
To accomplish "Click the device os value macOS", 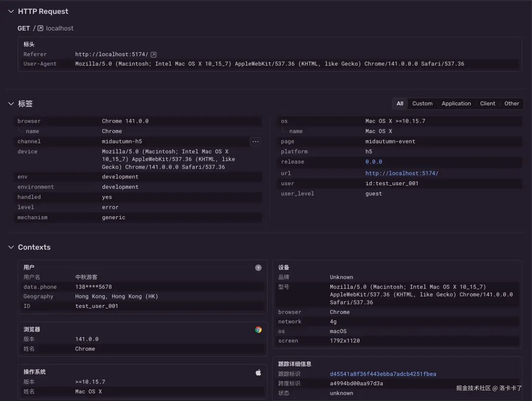I will (x=338, y=332).
